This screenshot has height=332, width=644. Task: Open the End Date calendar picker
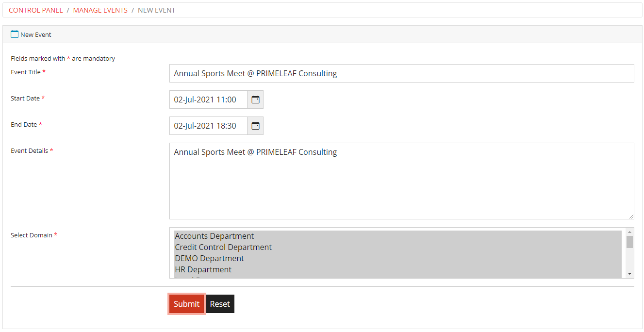coord(255,126)
